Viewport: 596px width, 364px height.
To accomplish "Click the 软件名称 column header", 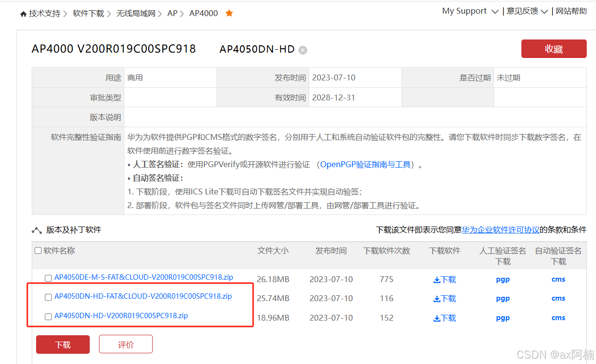I will 59,250.
